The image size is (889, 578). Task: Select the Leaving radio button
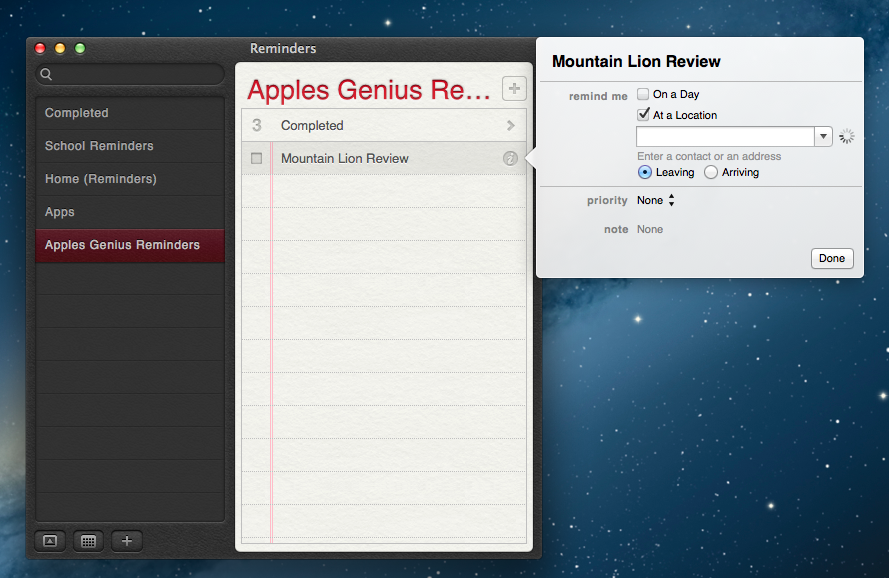(x=645, y=172)
